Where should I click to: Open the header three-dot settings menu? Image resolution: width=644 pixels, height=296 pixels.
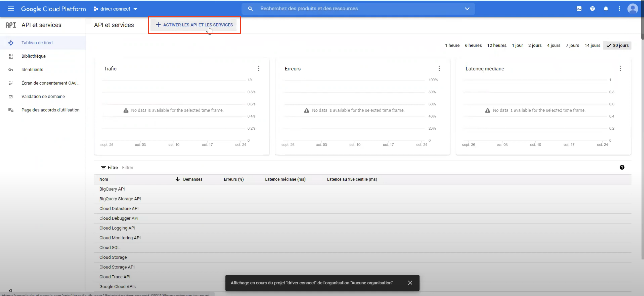pos(619,9)
